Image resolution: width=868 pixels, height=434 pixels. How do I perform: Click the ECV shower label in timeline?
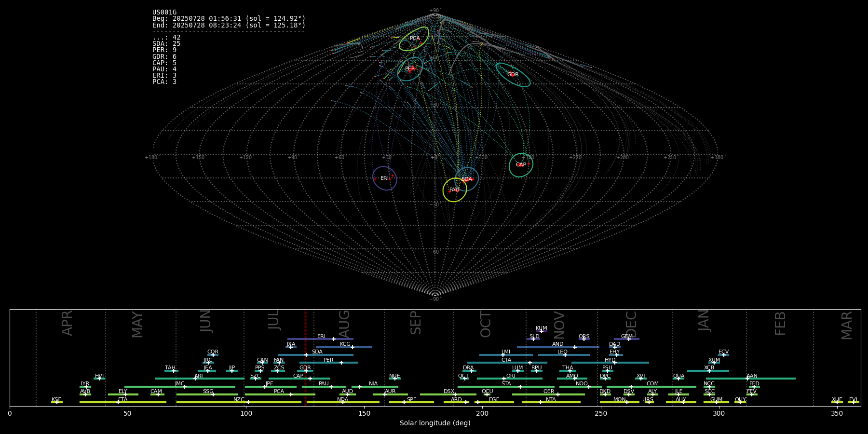723,352
